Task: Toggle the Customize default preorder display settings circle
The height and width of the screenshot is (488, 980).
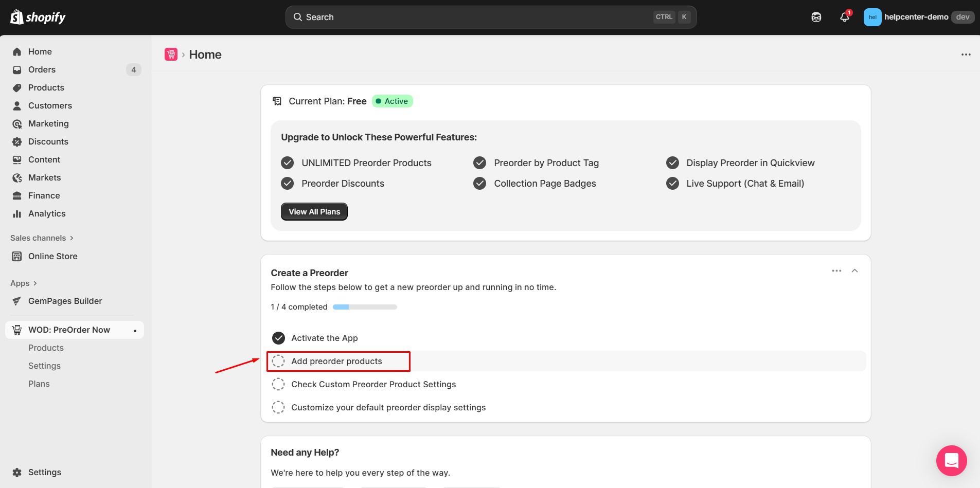Action: [278, 408]
